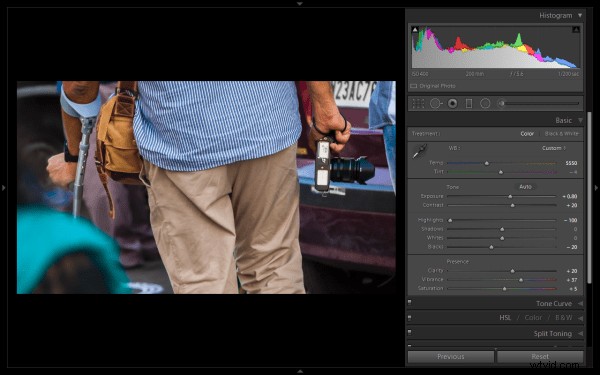The height and width of the screenshot is (375, 600).
Task: Click the Exposure value +0.80 field
Action: 569,196
